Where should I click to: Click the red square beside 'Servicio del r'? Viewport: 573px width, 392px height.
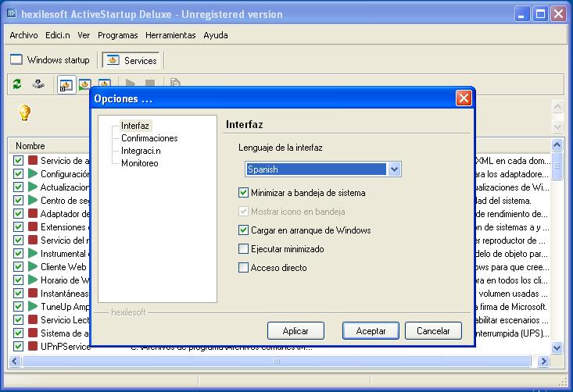[x=33, y=240]
